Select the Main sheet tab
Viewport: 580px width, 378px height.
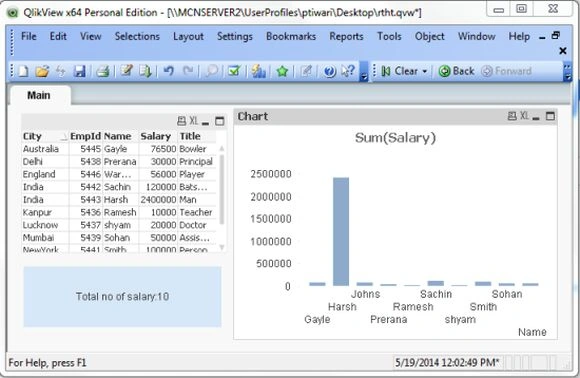tap(39, 95)
